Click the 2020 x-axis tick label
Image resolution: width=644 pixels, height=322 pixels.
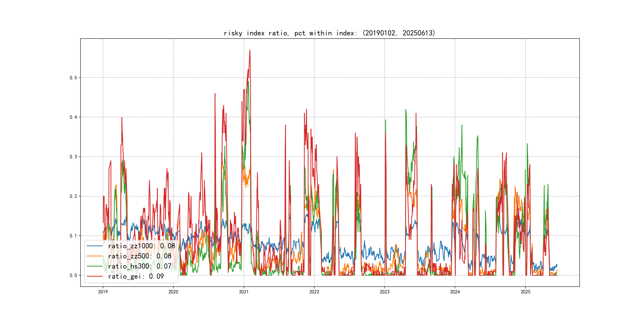tap(173, 292)
